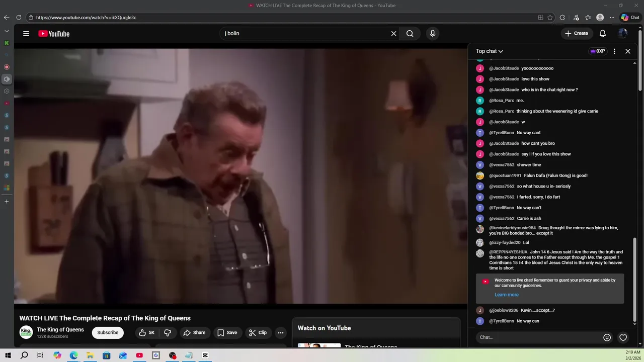This screenshot has height=362, width=644.
Task: Click the browser address bar URL
Action: click(86, 18)
